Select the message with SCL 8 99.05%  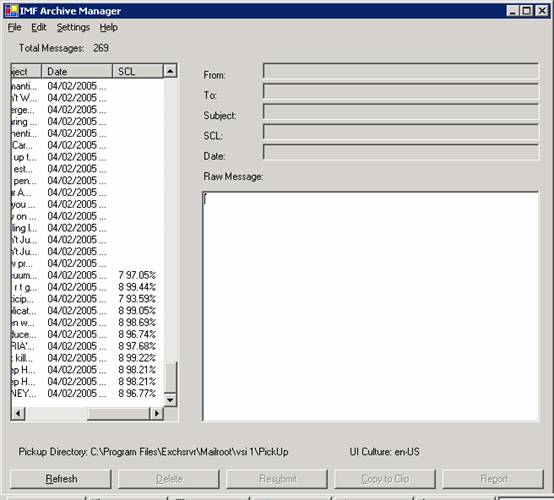point(87,311)
